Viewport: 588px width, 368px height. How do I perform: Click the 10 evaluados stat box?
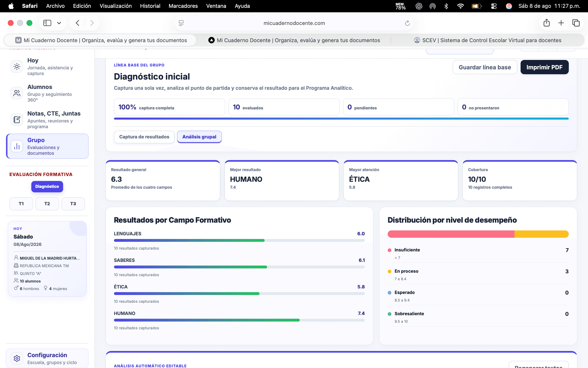pos(284,107)
